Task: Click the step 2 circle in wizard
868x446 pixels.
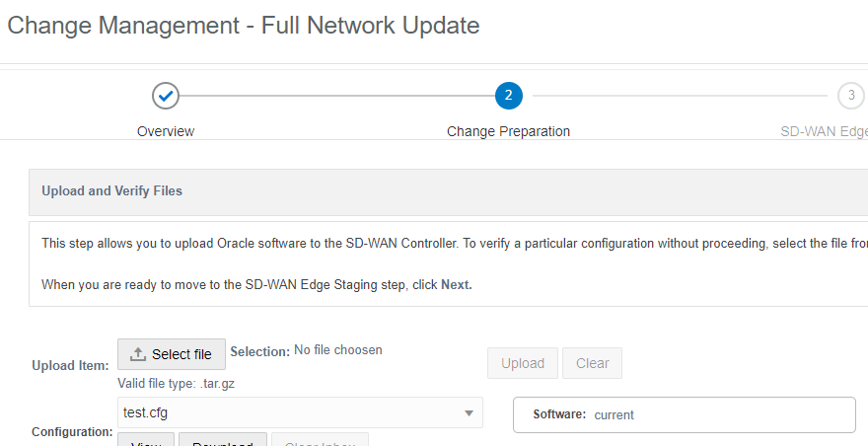Action: (x=508, y=96)
